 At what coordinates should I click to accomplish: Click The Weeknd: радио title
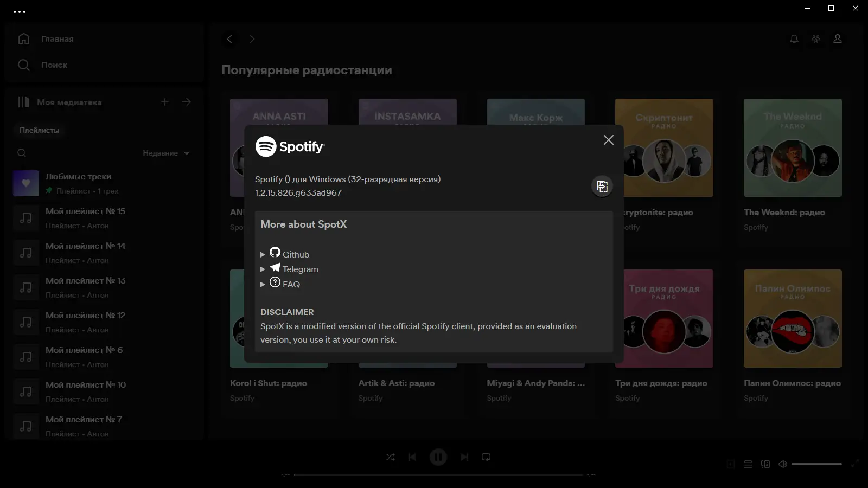pos(784,213)
